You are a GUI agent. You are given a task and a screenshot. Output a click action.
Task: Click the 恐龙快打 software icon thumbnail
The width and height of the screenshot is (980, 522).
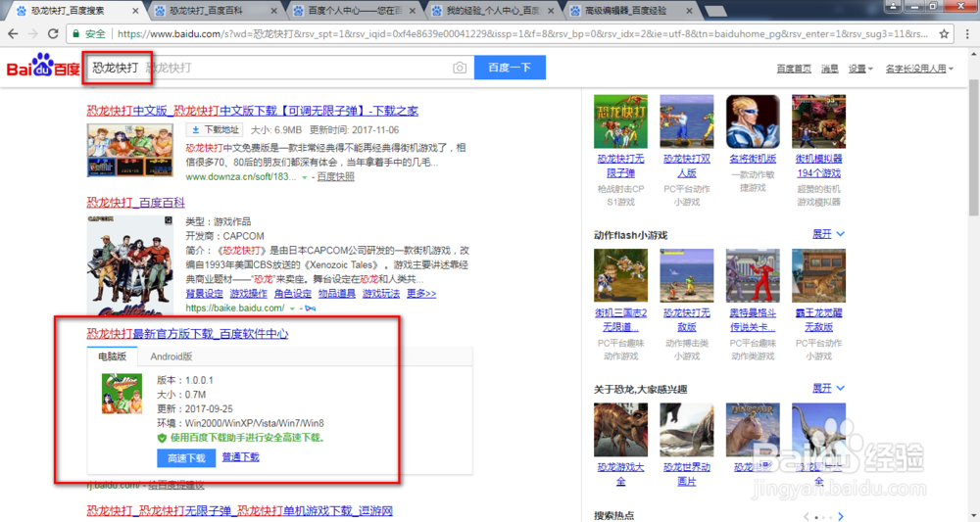click(122, 394)
